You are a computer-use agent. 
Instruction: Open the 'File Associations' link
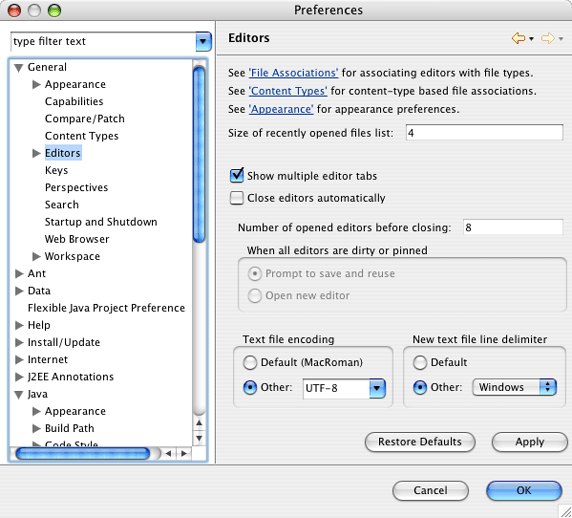coord(293,73)
